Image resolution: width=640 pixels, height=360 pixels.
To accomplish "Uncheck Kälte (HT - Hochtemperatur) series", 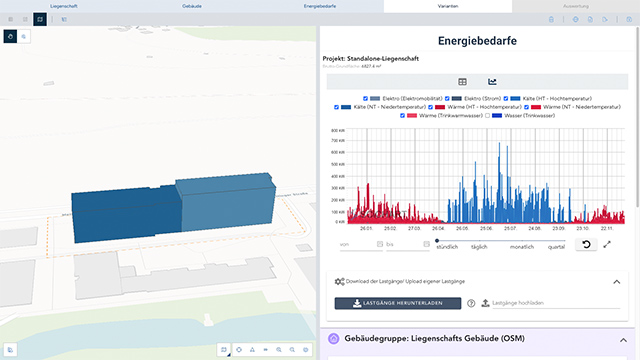I will click(x=506, y=98).
